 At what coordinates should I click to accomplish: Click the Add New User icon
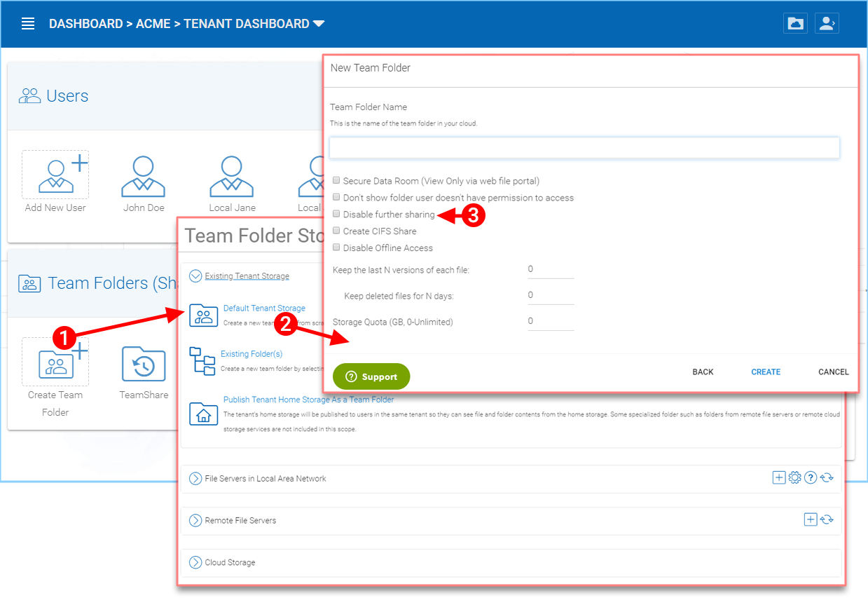coord(55,175)
